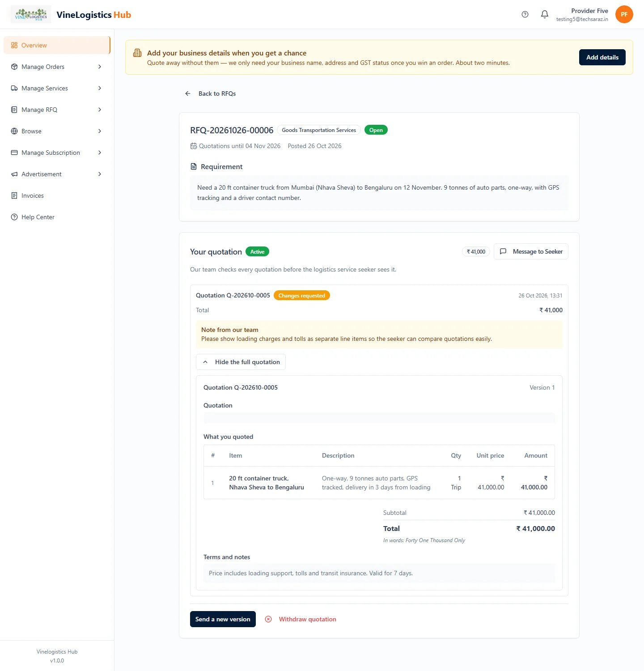Click the Manage RFQ document icon
The height and width of the screenshot is (671, 644).
pos(14,110)
